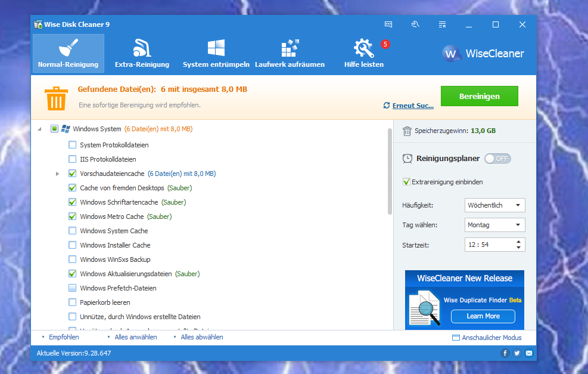Viewport: 588px width, 374px height.
Task: Uncheck Windows Metro Cache
Action: click(72, 217)
